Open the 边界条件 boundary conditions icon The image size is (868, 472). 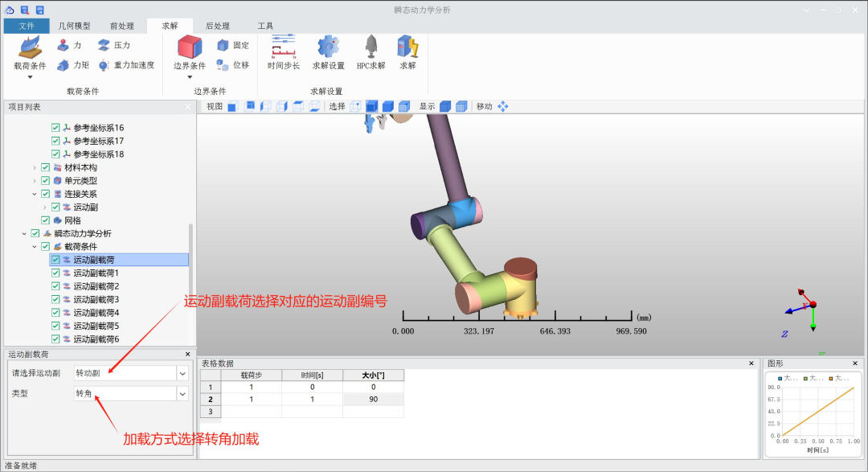(190, 47)
